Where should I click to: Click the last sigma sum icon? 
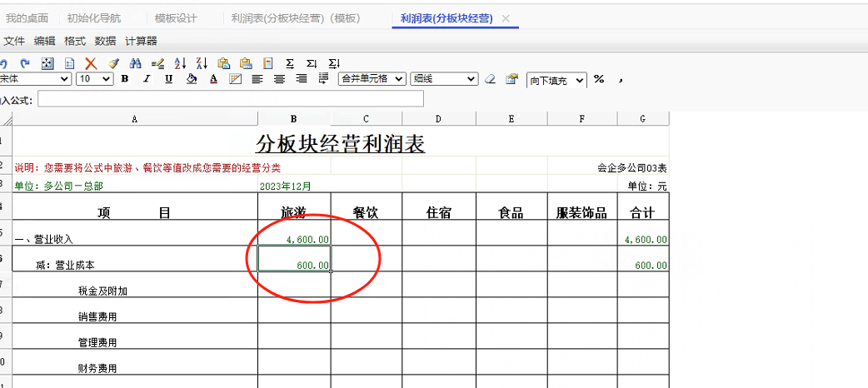[x=334, y=63]
